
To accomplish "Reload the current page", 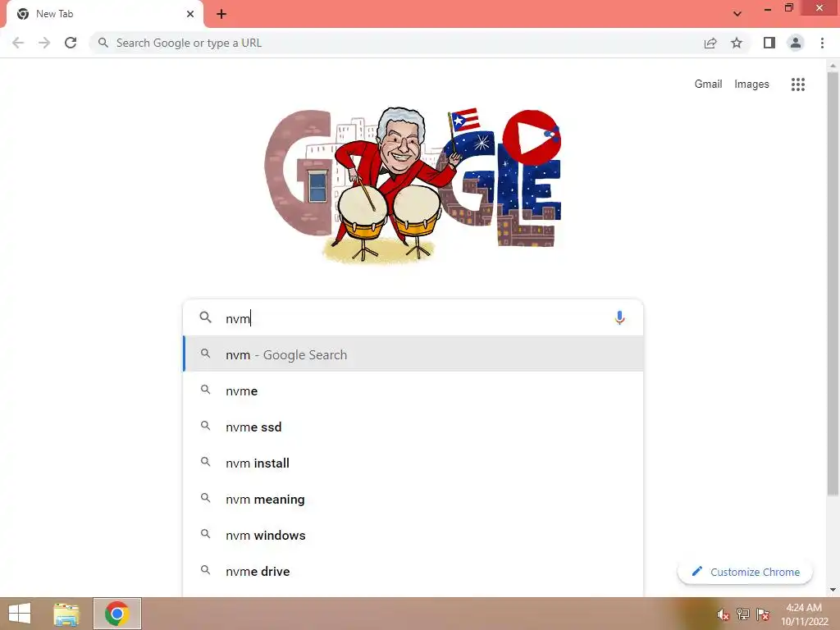I will pyautogui.click(x=71, y=43).
